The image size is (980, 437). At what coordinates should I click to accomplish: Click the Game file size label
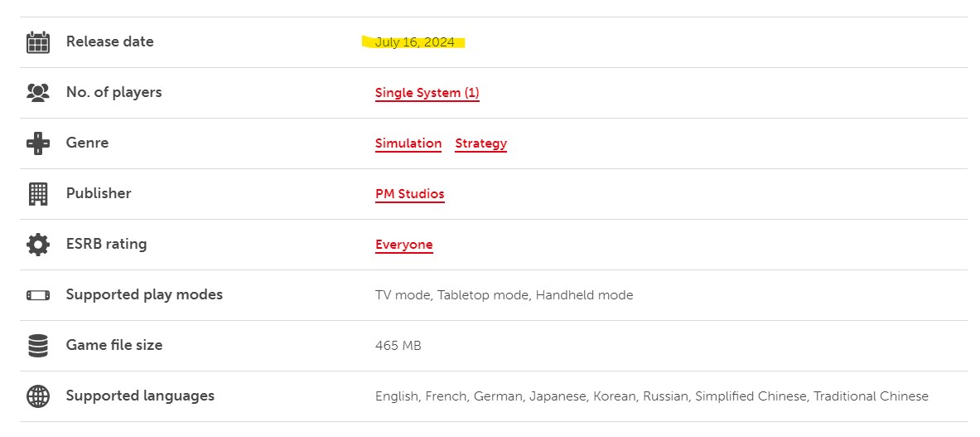[113, 345]
